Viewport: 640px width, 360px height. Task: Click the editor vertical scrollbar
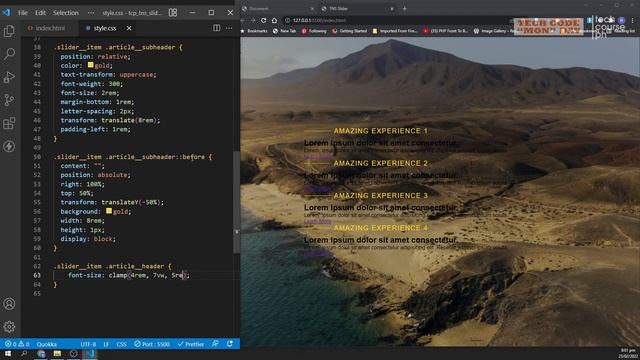[236, 202]
